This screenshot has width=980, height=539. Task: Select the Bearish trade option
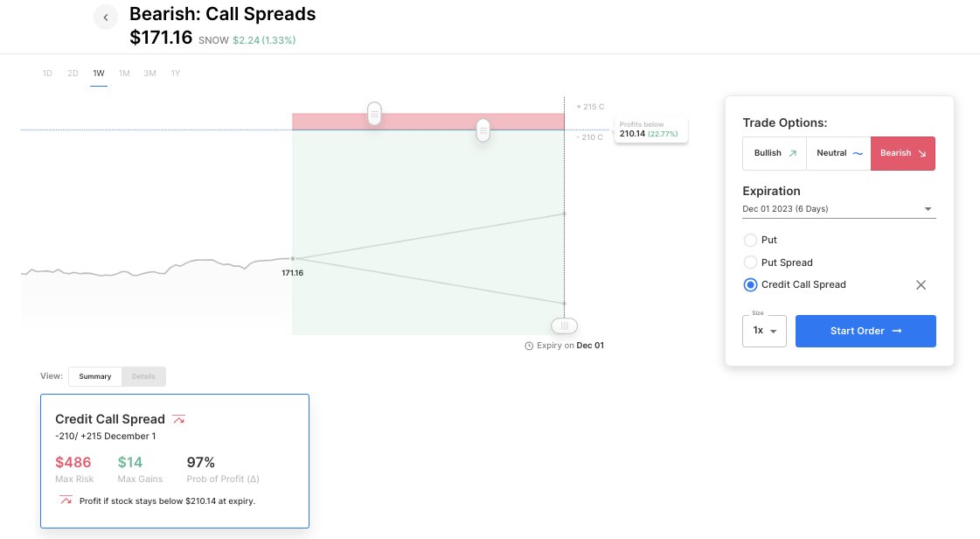(x=903, y=153)
